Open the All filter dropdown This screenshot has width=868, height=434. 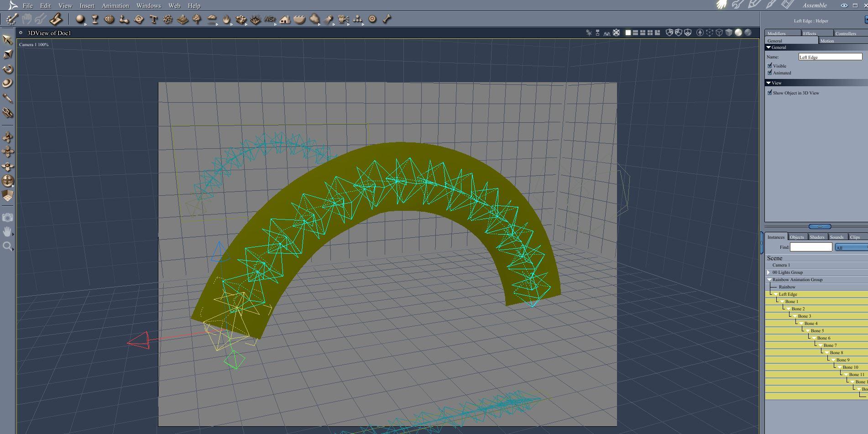point(851,247)
